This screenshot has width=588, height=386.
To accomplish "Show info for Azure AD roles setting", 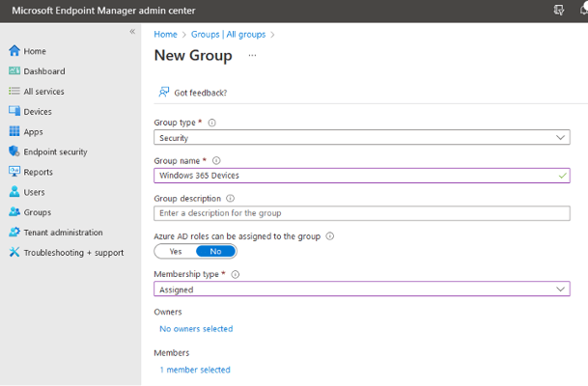I will [329, 236].
